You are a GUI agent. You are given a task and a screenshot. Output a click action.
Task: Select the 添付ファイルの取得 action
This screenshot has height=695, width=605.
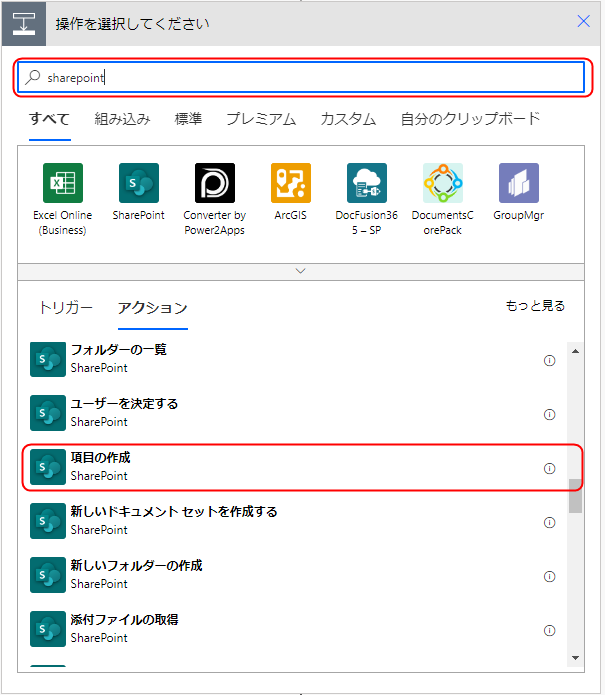point(292,629)
